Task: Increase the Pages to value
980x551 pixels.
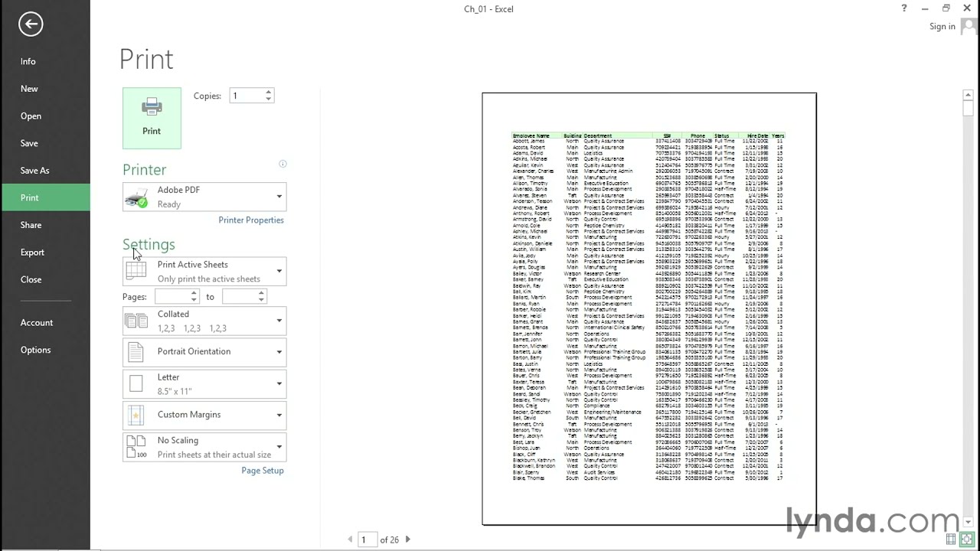Action: [261, 293]
